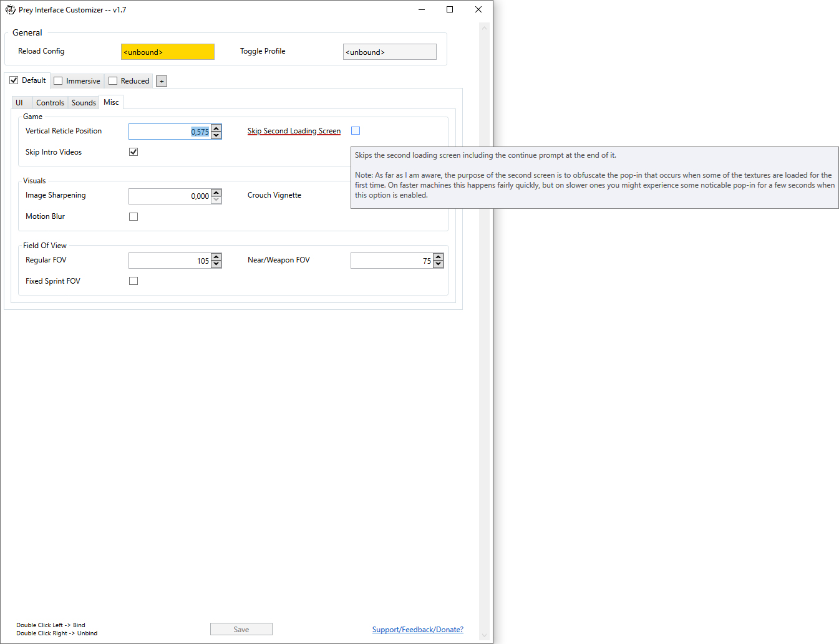Open the Controls tab

click(50, 103)
